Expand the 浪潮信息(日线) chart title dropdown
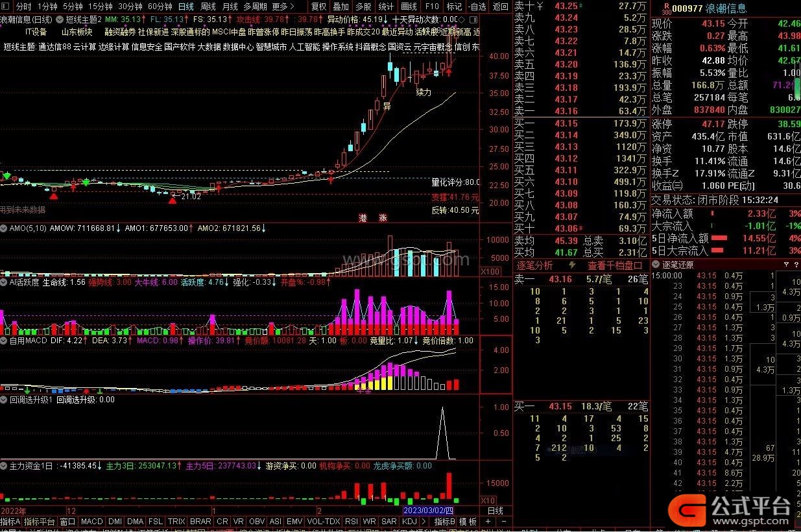The image size is (801, 532). tap(60, 19)
